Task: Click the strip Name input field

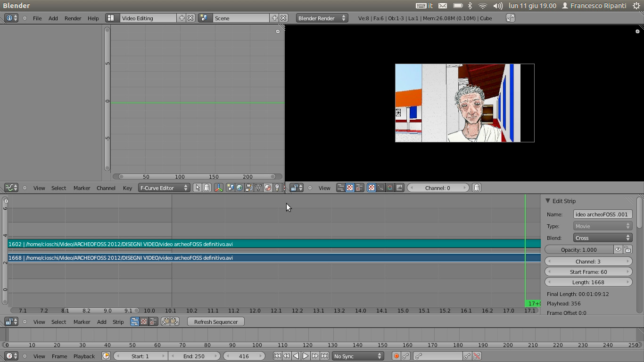Action: pos(603,214)
